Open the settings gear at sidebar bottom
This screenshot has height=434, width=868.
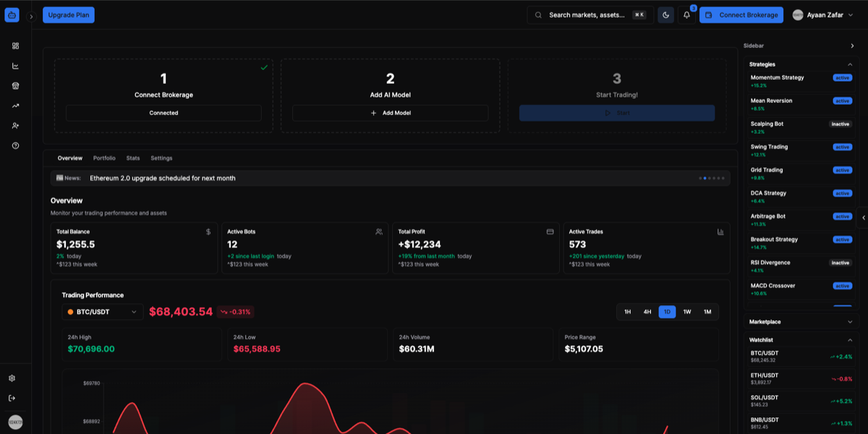16,378
